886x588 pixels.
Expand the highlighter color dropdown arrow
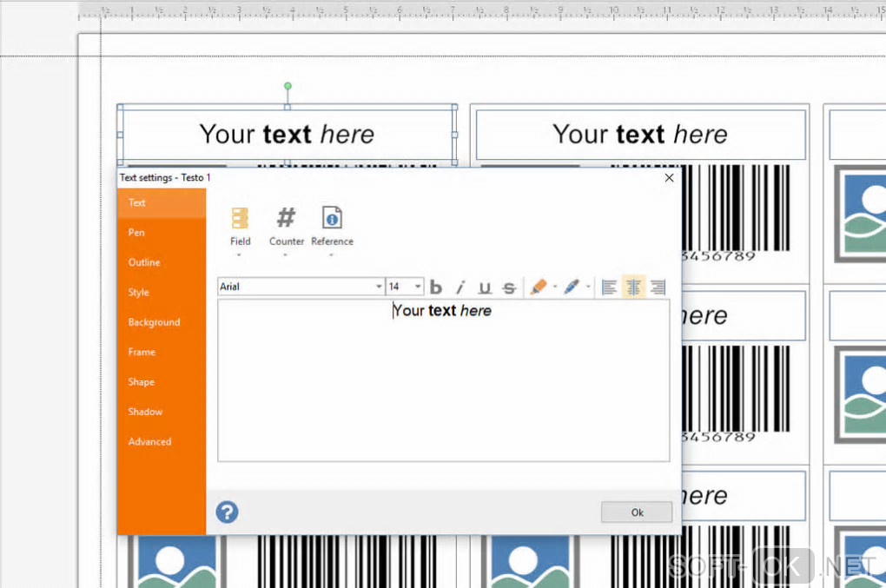point(555,287)
